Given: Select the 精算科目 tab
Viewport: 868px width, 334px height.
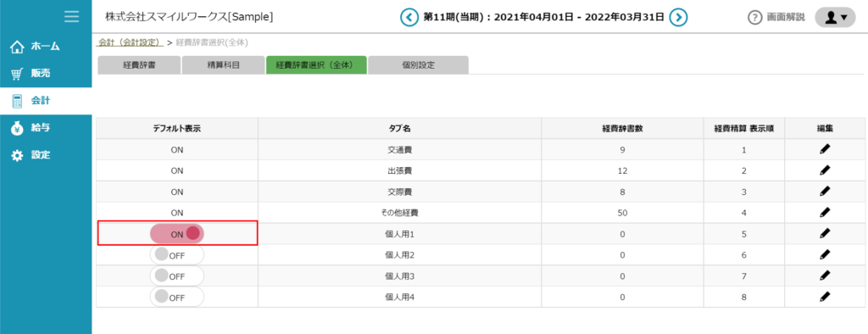Looking at the screenshot, I should (223, 64).
